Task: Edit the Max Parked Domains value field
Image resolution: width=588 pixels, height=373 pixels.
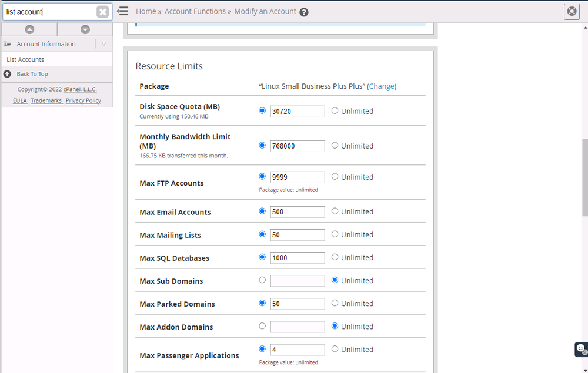Action: [298, 304]
